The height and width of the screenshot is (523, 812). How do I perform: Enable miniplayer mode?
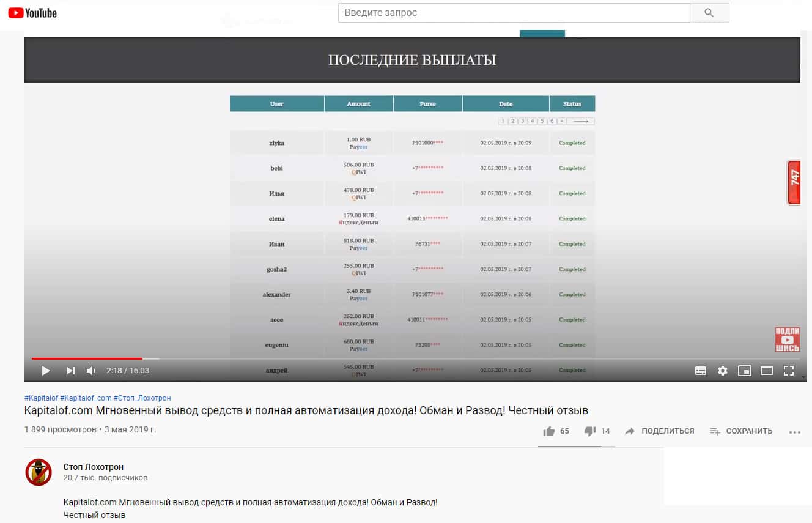pyautogui.click(x=744, y=371)
